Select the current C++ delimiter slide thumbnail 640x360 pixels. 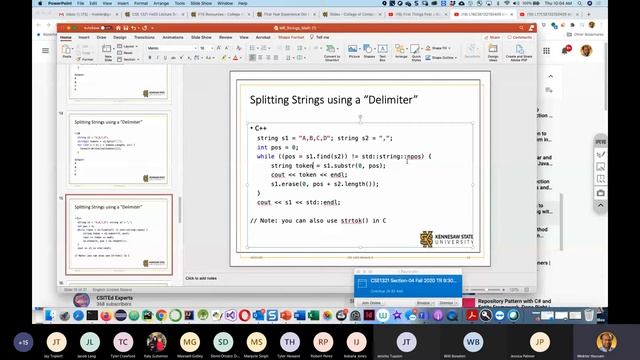(x=119, y=235)
